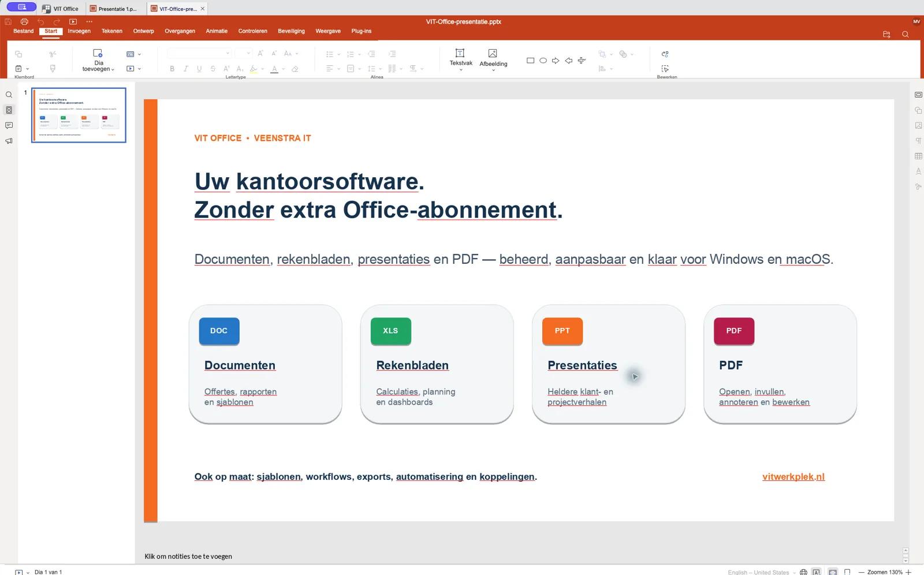This screenshot has height=575, width=924.
Task: Open the search panel in left sidebar
Action: click(9, 95)
